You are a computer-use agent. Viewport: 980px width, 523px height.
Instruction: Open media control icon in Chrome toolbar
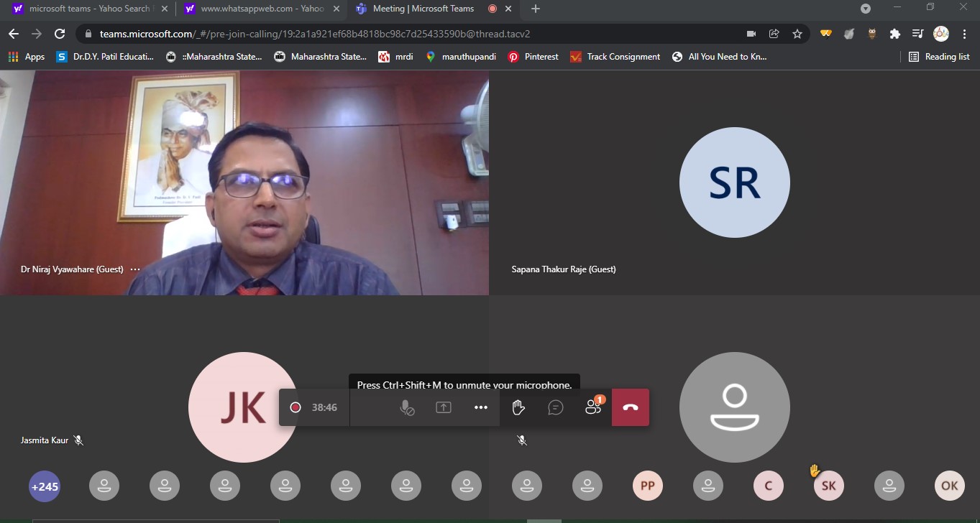[917, 34]
